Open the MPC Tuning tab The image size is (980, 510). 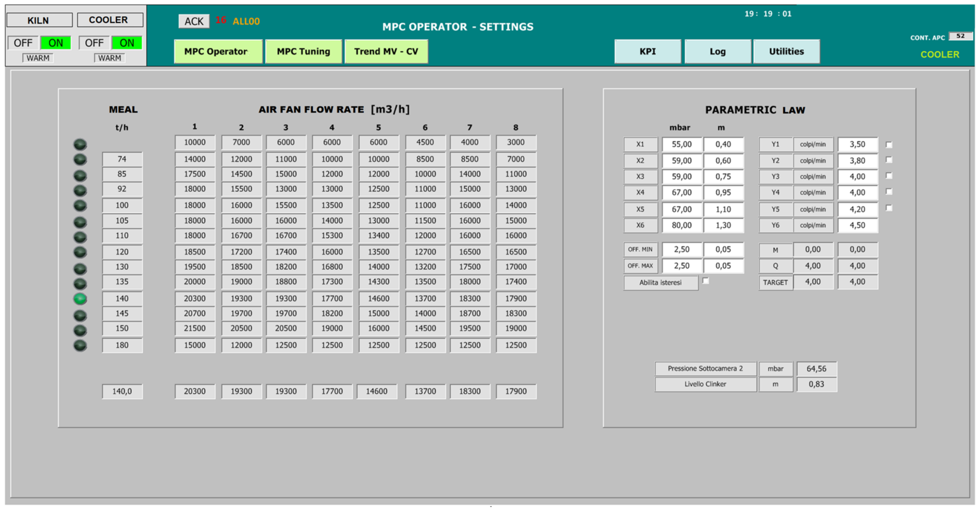pos(303,51)
